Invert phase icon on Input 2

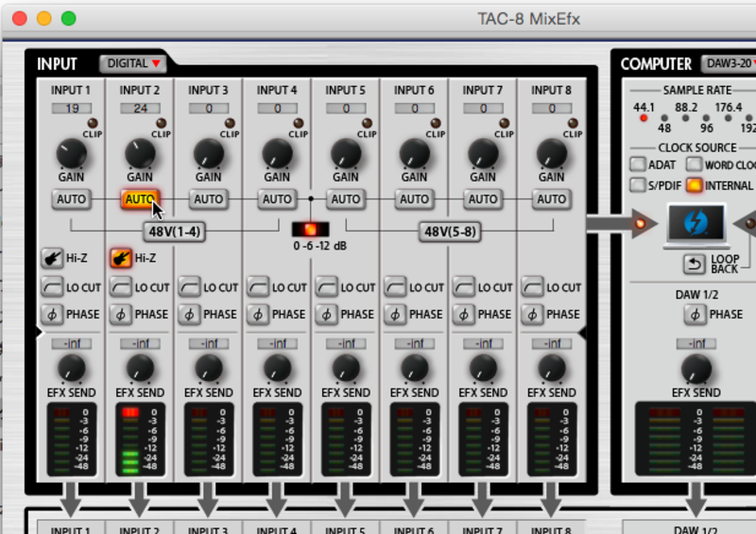tap(121, 315)
